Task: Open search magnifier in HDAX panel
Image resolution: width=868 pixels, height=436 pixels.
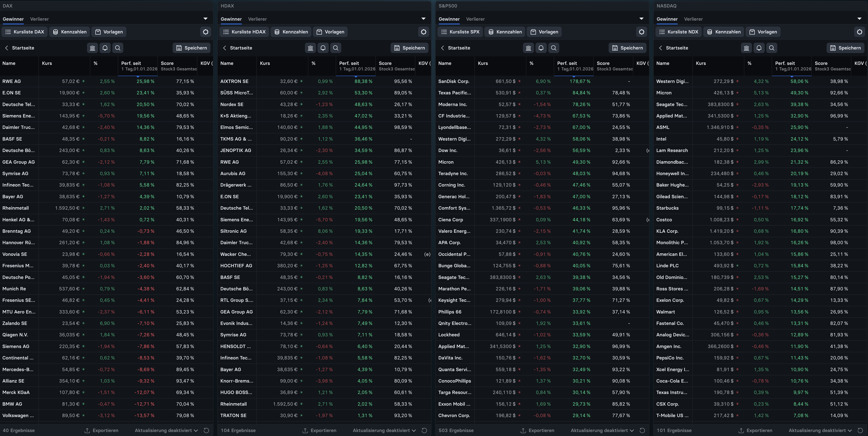Action: [x=336, y=48]
